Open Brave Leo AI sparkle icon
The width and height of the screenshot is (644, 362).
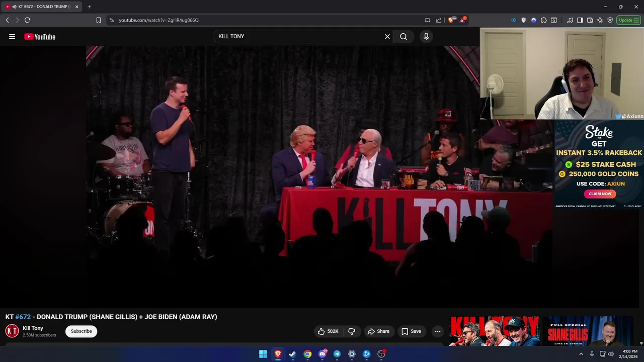tap(600, 20)
